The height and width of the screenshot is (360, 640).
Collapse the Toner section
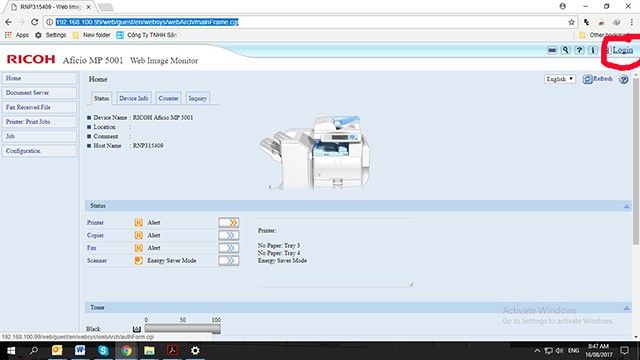coord(627,308)
